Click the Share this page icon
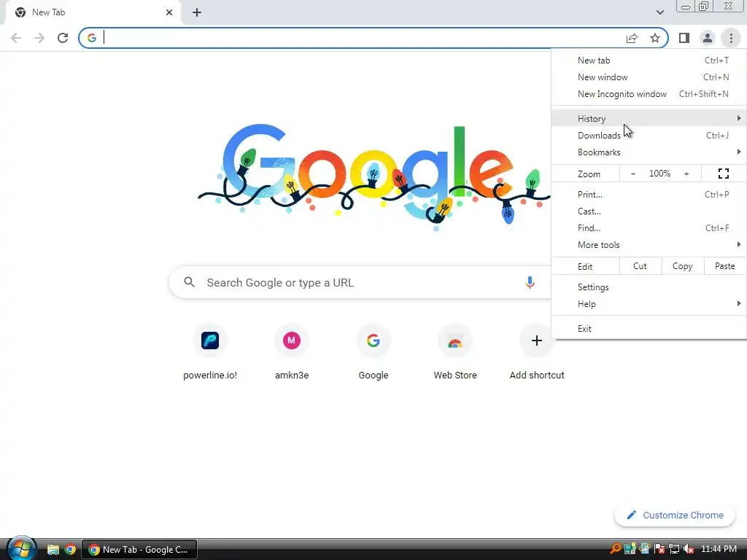747x560 pixels. pyautogui.click(x=632, y=38)
